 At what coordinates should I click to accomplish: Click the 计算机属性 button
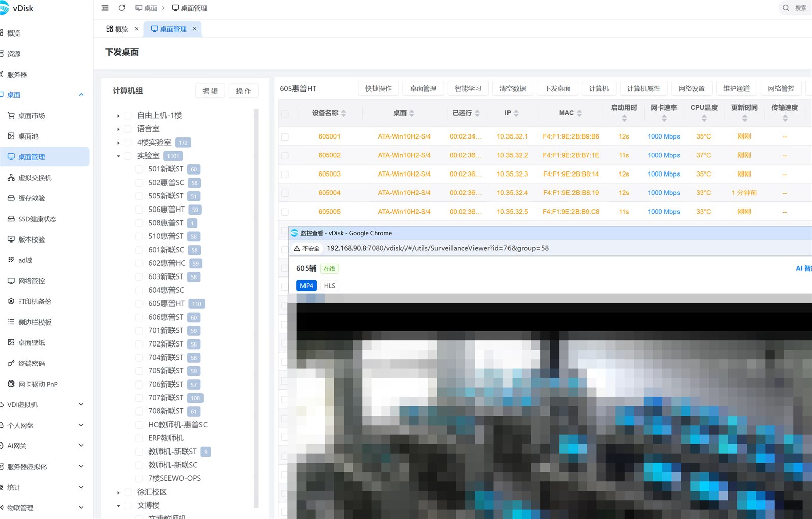(x=644, y=88)
